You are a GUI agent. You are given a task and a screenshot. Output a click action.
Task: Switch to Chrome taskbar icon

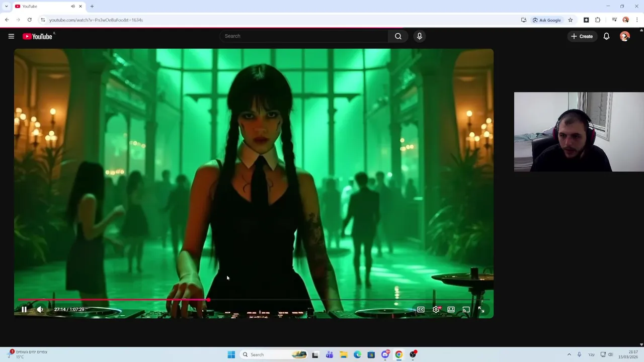point(398,354)
